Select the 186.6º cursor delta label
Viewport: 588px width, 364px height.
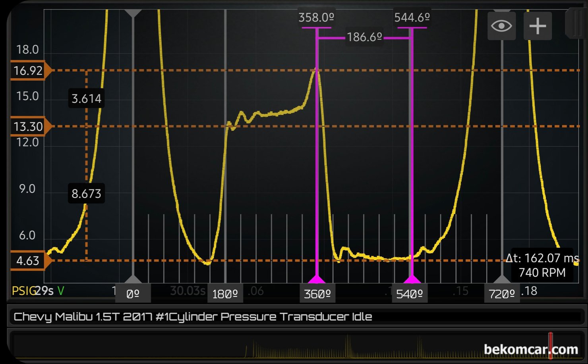coord(364,37)
